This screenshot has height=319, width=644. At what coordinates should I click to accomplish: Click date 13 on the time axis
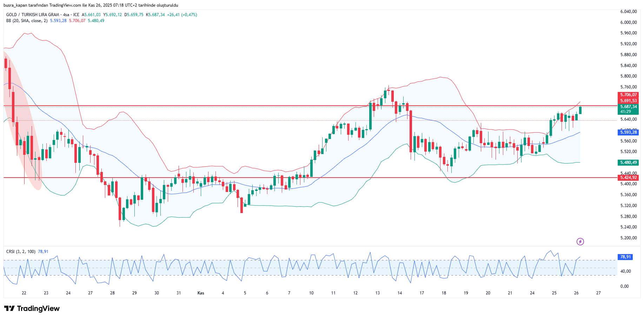click(378, 293)
